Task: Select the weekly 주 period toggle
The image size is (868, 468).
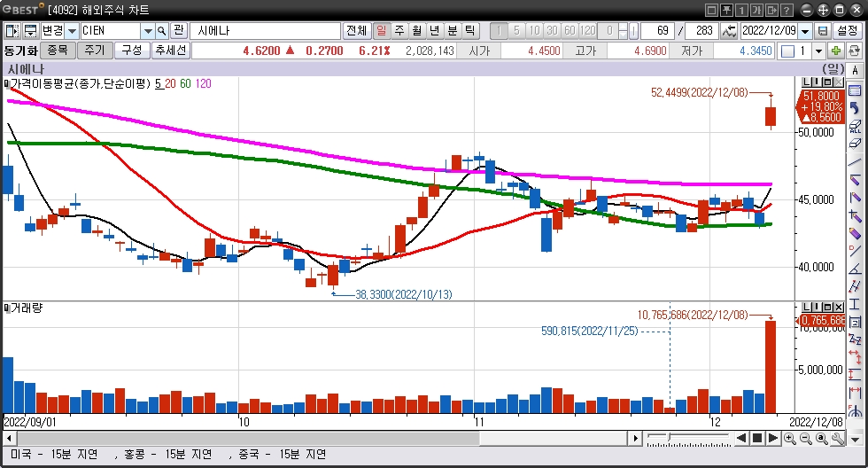Action: (x=399, y=30)
